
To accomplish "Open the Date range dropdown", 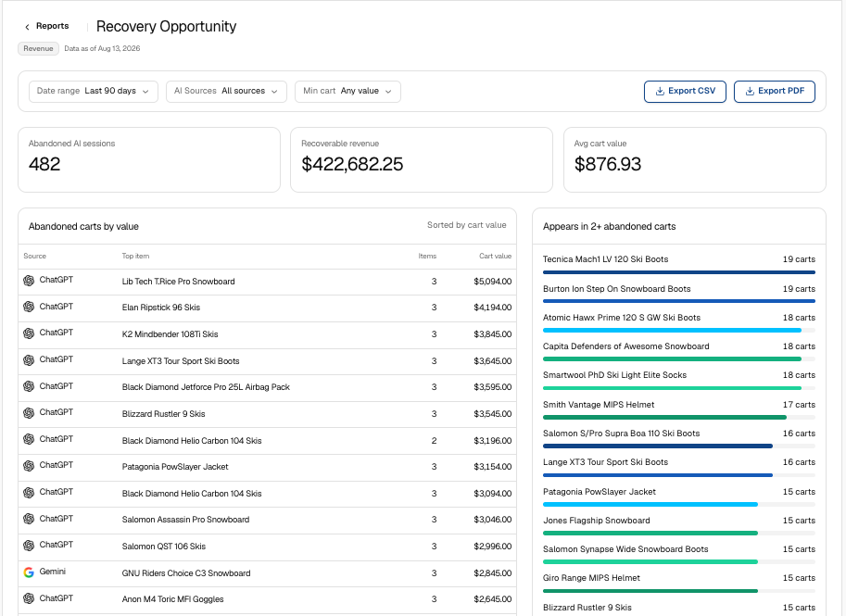I will [94, 91].
